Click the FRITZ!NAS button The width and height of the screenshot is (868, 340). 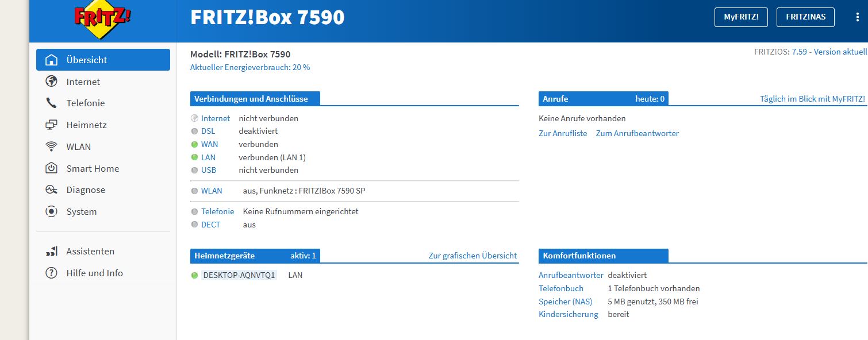pos(805,17)
